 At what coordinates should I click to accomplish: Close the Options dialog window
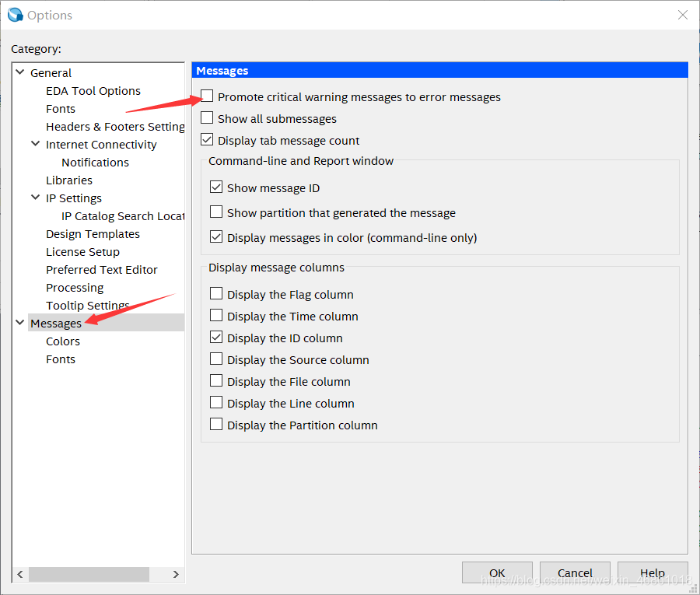[x=683, y=15]
